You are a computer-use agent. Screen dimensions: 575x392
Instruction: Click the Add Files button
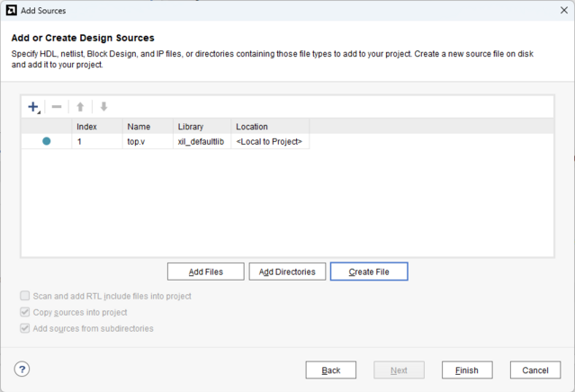tap(206, 272)
